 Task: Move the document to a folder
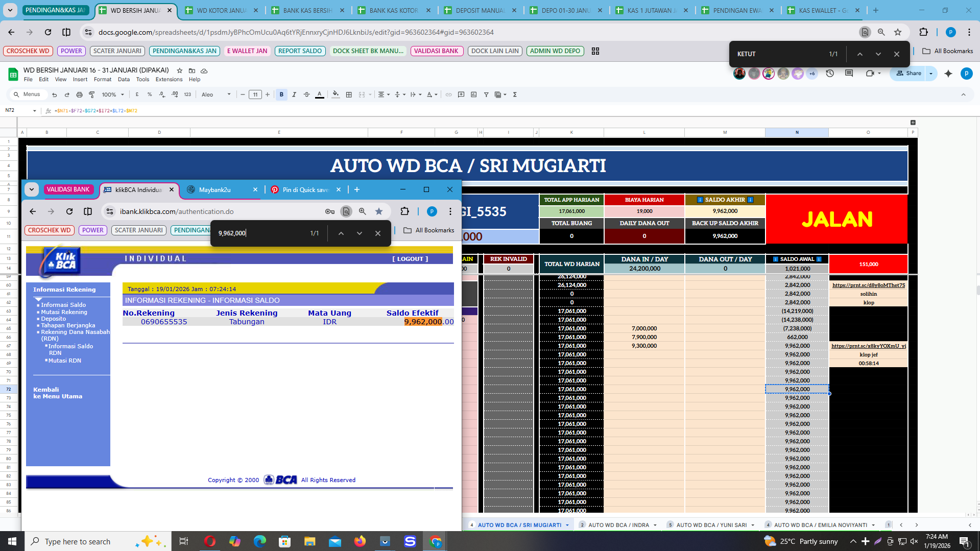point(192,70)
